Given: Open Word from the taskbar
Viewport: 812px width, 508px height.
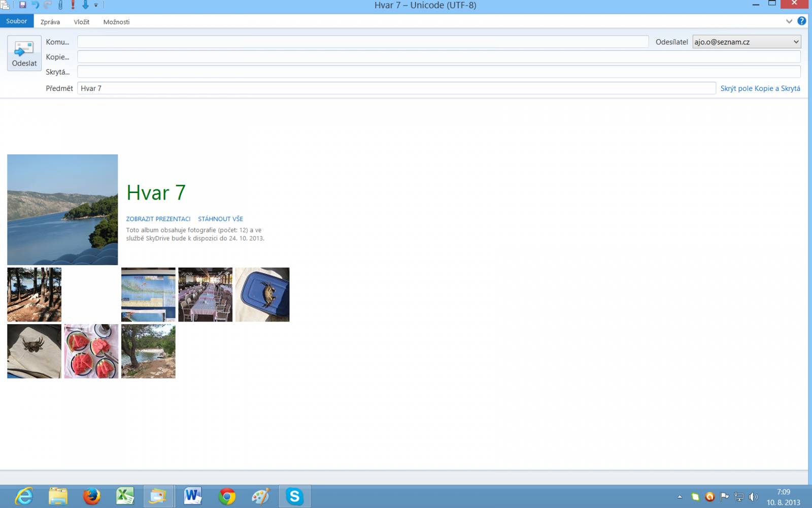Looking at the screenshot, I should click(x=193, y=496).
